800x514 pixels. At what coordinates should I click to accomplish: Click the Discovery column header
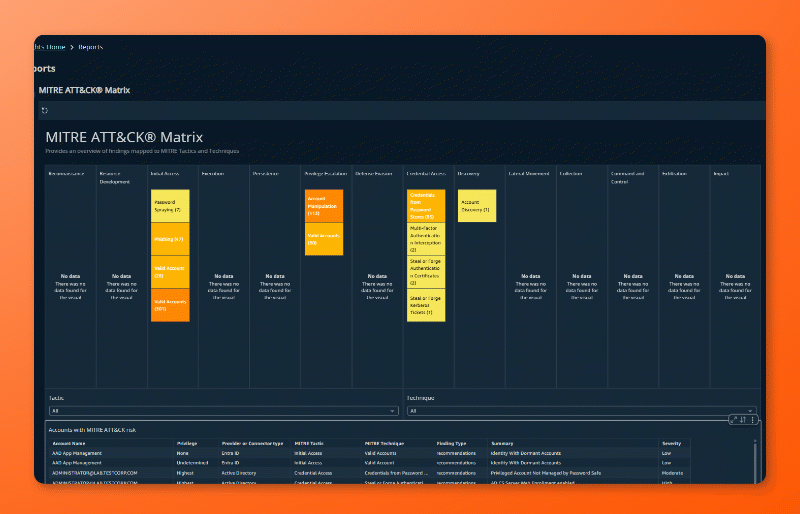468,174
